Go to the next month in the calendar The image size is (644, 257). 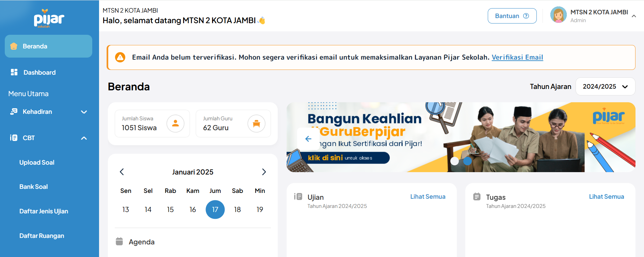point(264,172)
